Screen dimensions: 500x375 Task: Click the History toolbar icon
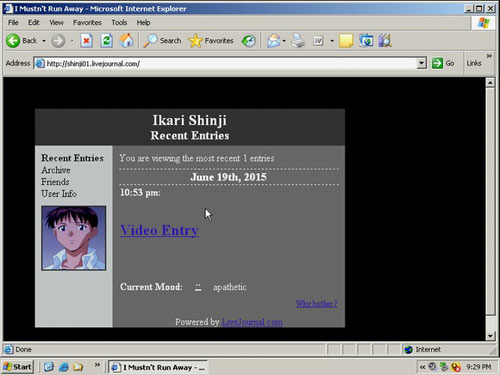(x=249, y=41)
